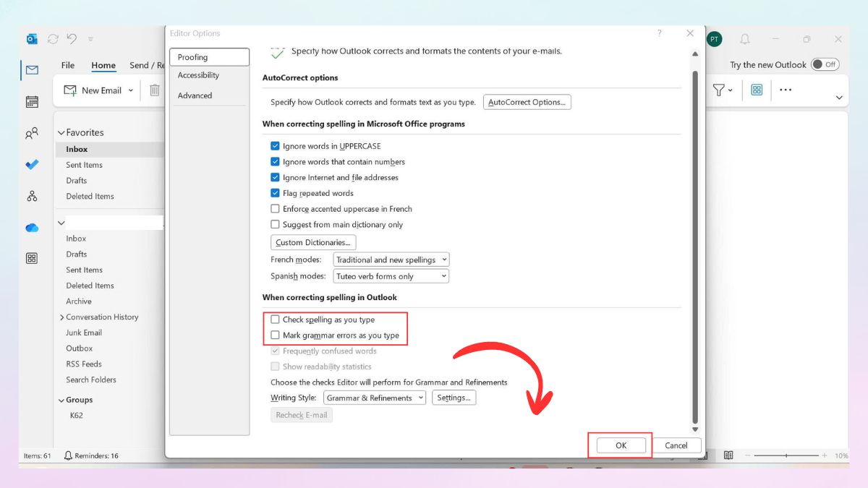Open the More Apps grid icon
Image resolution: width=868 pixels, height=488 pixels.
click(32, 258)
